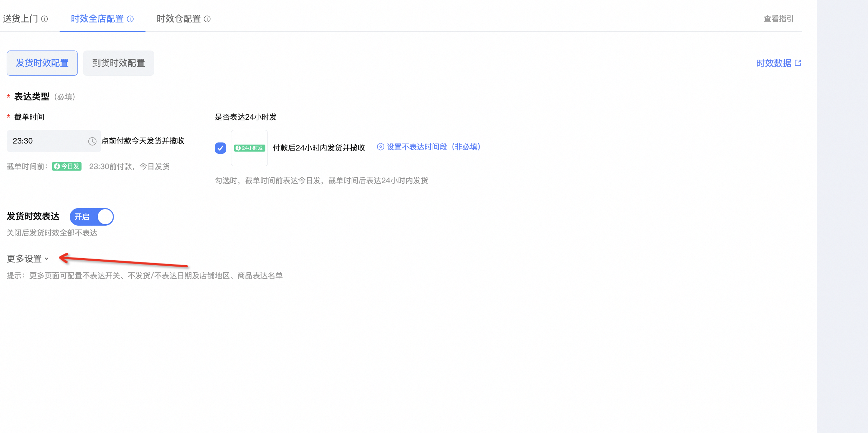The image size is (868, 433).
Task: Click external link icon next to 时效数据
Action: [x=798, y=63]
